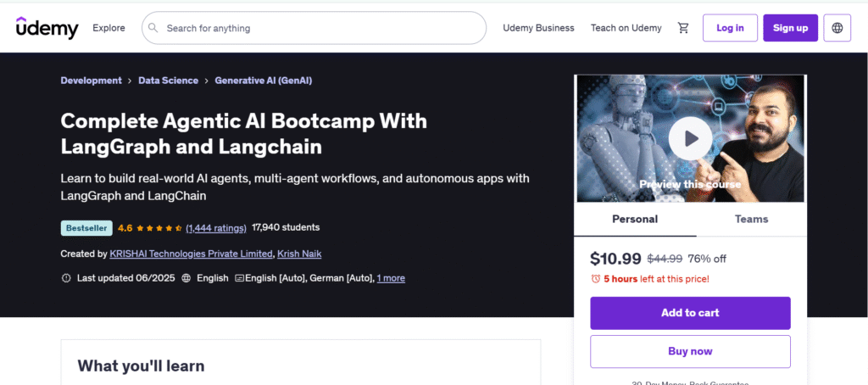Click the course subtitle description
The height and width of the screenshot is (385, 868).
tap(295, 187)
